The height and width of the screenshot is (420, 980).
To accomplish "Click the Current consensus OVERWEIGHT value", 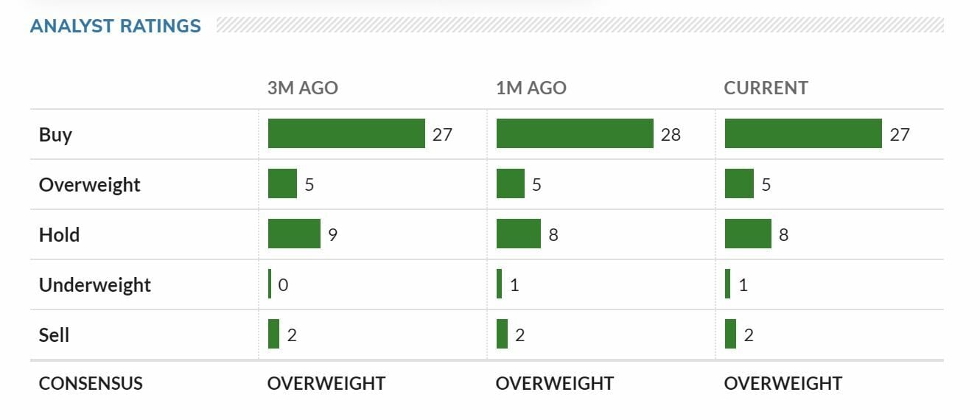I will (x=783, y=384).
